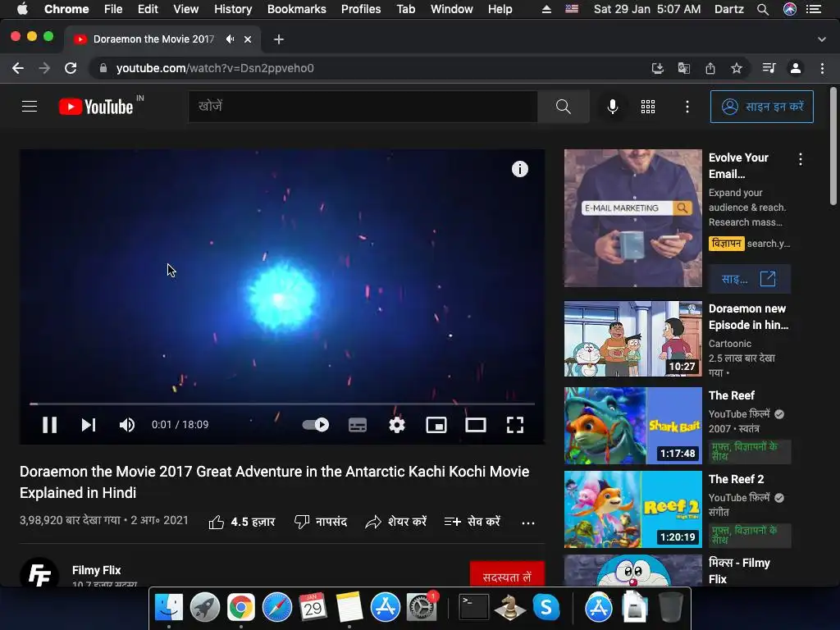
Task: Save the video to a playlist
Action: pyautogui.click(x=472, y=522)
